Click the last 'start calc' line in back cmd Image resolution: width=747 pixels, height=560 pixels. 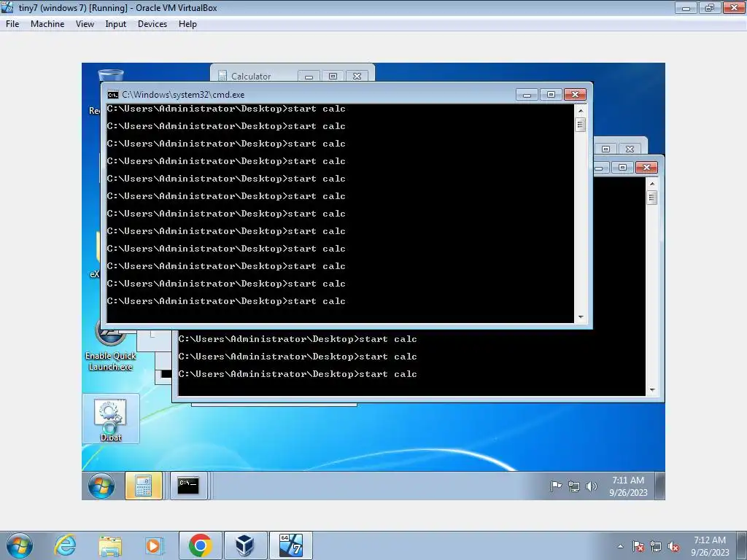298,374
